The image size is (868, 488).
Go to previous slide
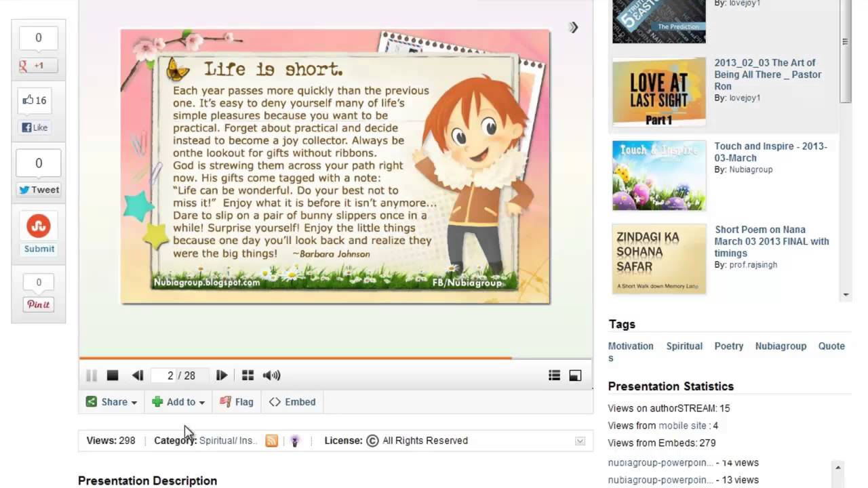[138, 375]
